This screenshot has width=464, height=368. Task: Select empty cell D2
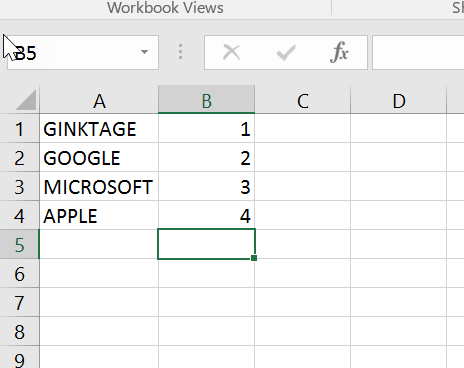coord(399,158)
